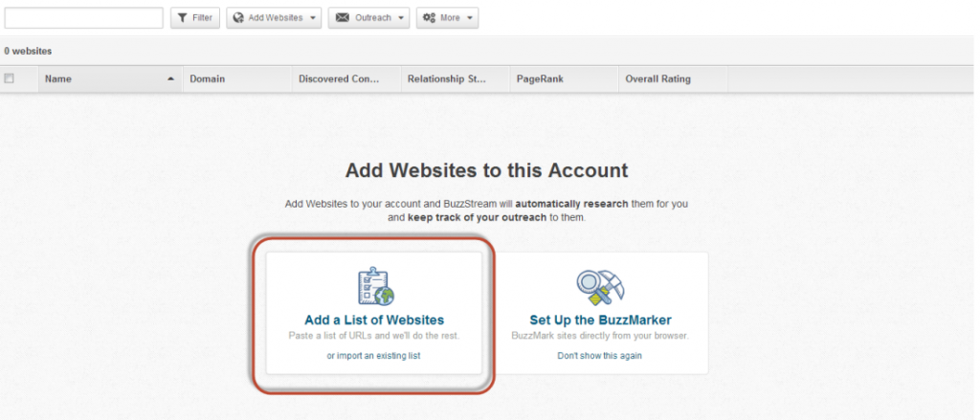Click the clipboard globe list icon

[x=375, y=286]
